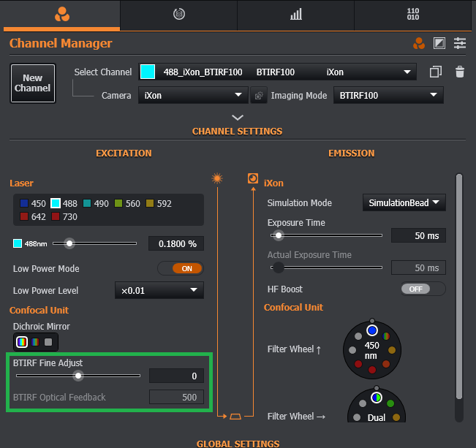Image resolution: width=476 pixels, height=448 pixels.
Task: Open the Low Power Level dropdown
Action: pos(159,290)
